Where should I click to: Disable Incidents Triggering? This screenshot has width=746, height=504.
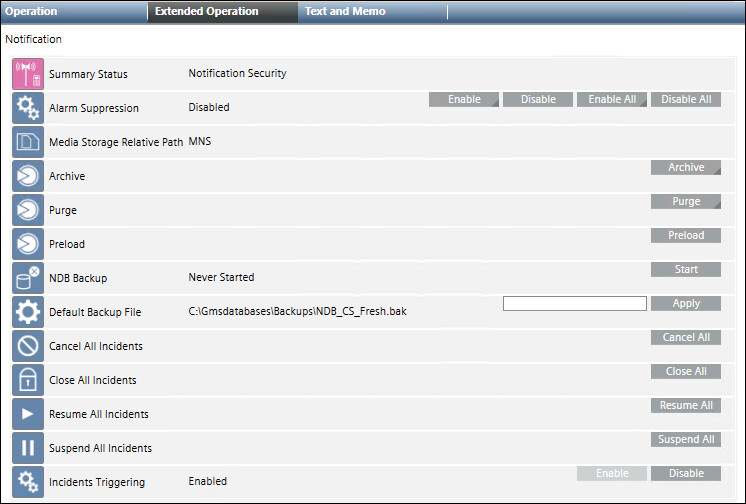tap(686, 474)
